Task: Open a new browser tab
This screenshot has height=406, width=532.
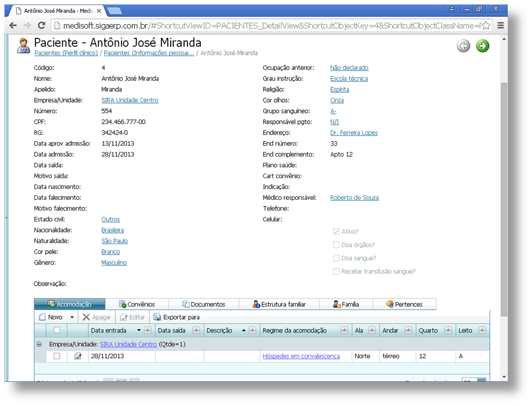Action: [114, 11]
